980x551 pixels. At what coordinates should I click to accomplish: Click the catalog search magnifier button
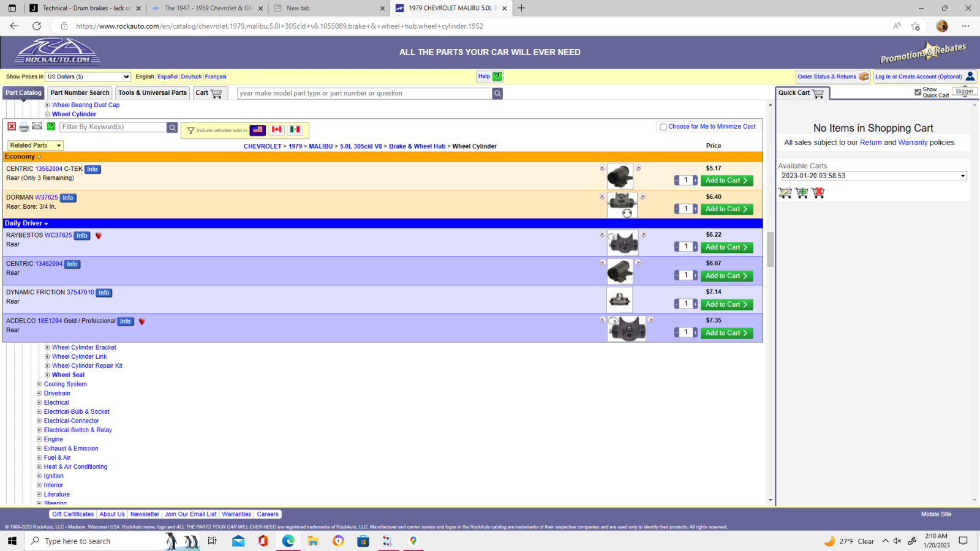pyautogui.click(x=497, y=94)
